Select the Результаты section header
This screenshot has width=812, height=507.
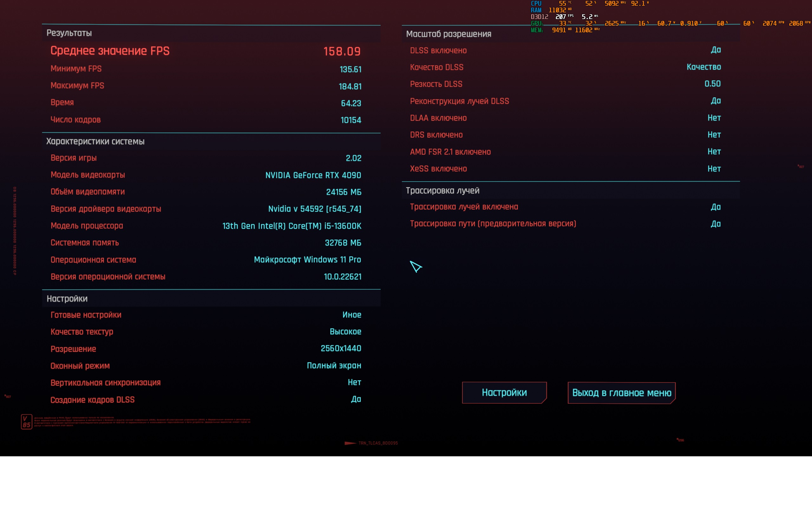[x=69, y=33]
